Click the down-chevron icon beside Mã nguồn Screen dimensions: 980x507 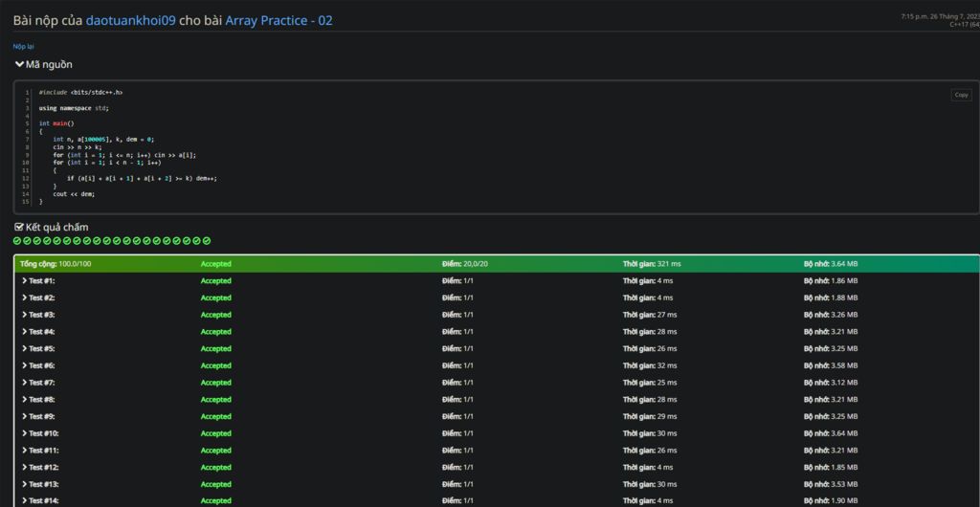coord(19,64)
